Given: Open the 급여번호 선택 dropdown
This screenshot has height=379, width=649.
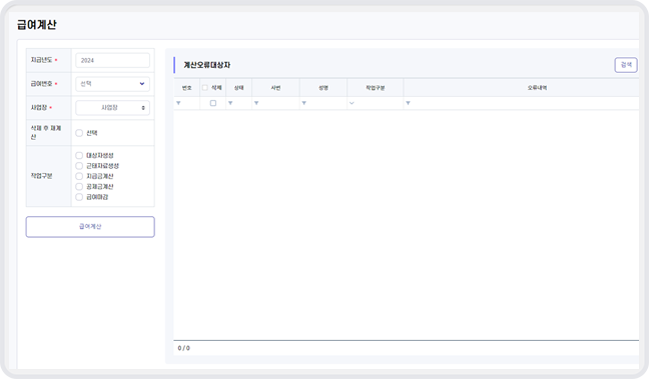Looking at the screenshot, I should pos(113,84).
